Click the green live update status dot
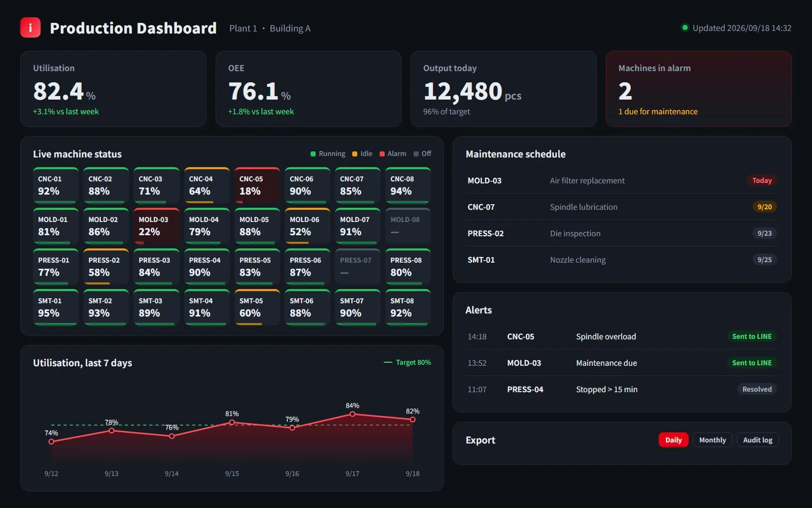 [685, 28]
